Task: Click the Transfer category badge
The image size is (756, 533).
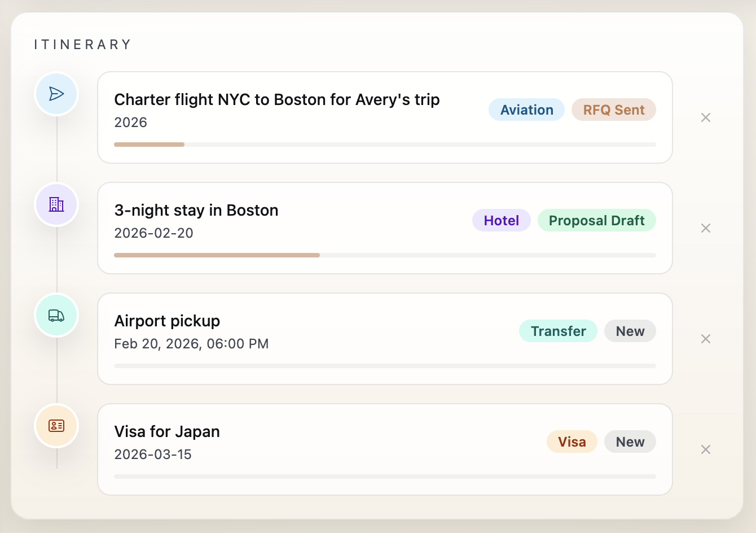Action: [558, 331]
